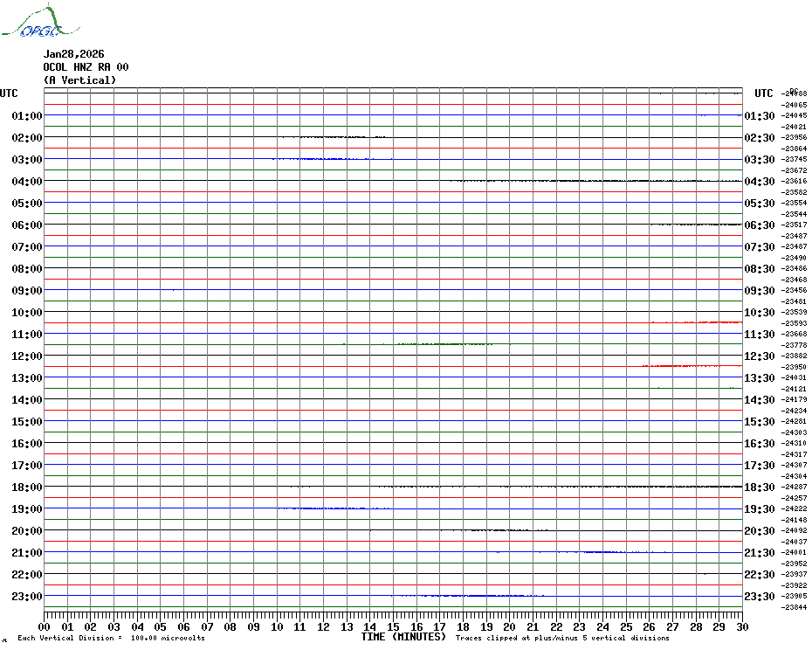Screen dimensions: 812x650
Task: Click minute 30 on the bottom time axis
Action: 741,626
